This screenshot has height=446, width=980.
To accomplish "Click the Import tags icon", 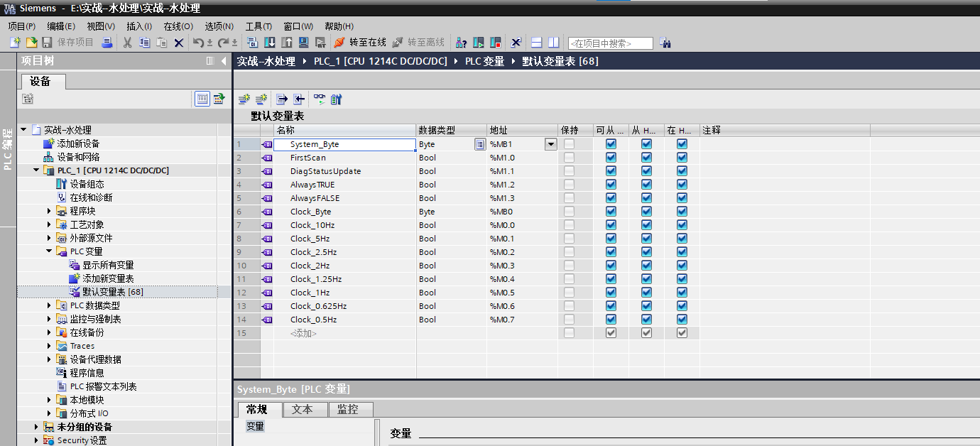I will (299, 99).
